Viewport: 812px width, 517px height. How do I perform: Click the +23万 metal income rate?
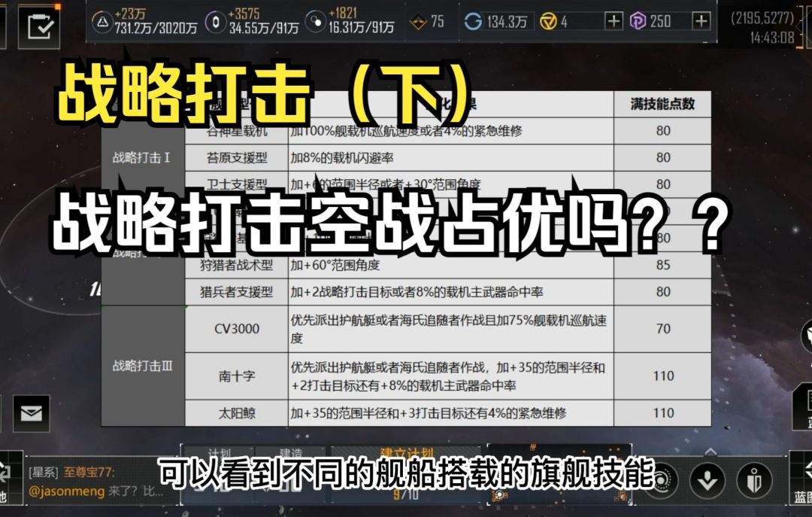(130, 14)
